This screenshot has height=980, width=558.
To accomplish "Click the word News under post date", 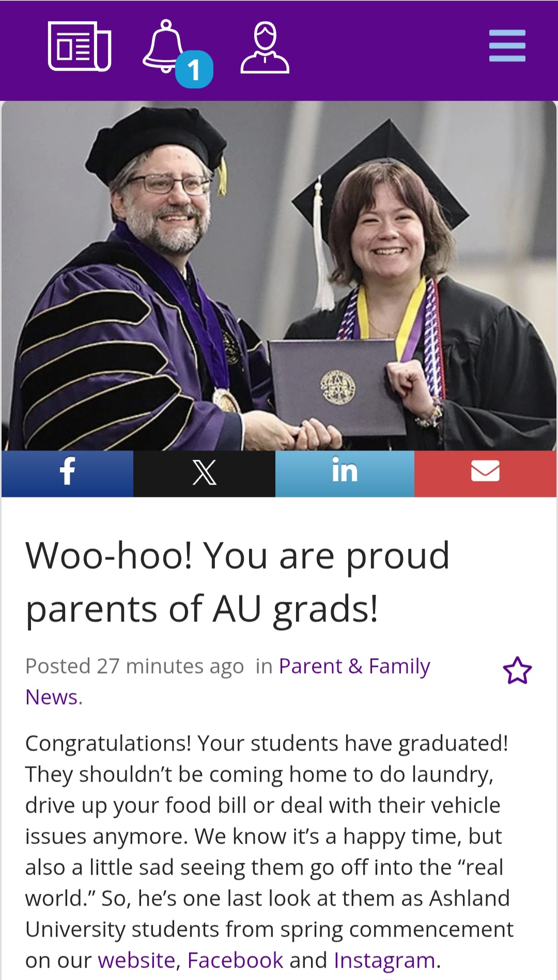I will [x=52, y=697].
